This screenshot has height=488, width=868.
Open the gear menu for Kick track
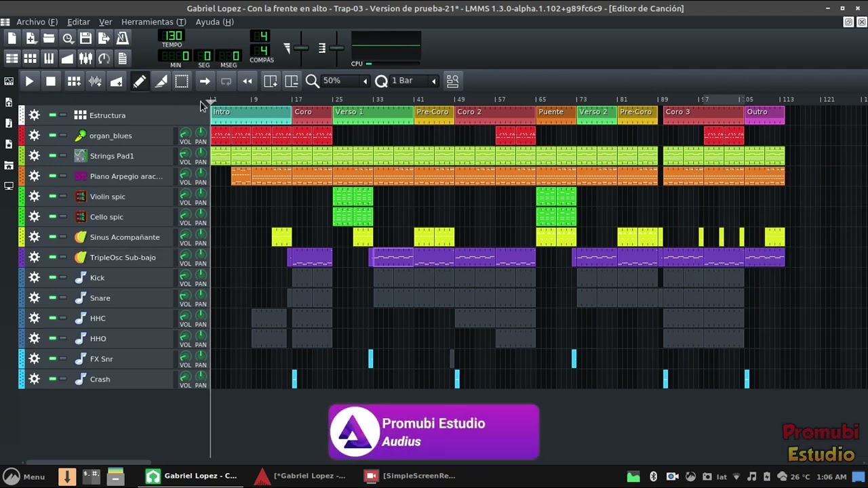[x=34, y=278]
